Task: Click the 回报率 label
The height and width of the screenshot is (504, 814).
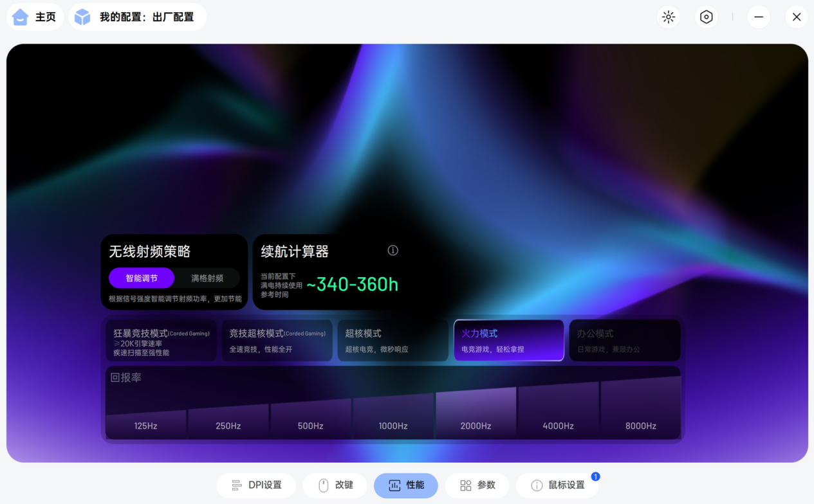Action: click(x=126, y=377)
